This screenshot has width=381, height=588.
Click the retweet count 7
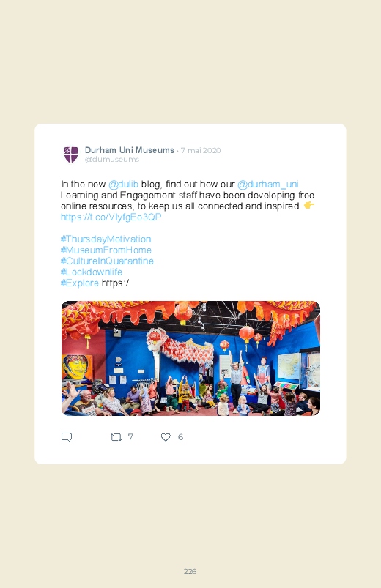(x=130, y=437)
